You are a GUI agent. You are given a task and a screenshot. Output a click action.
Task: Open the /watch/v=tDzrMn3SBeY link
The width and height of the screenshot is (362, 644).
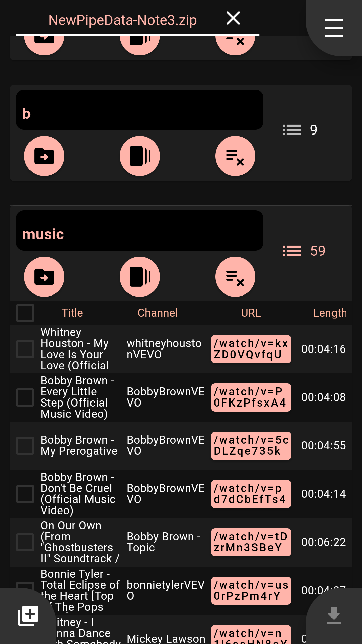(x=251, y=542)
